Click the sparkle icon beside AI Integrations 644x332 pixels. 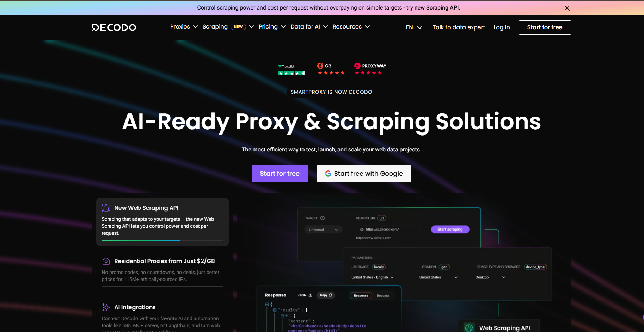click(x=106, y=307)
